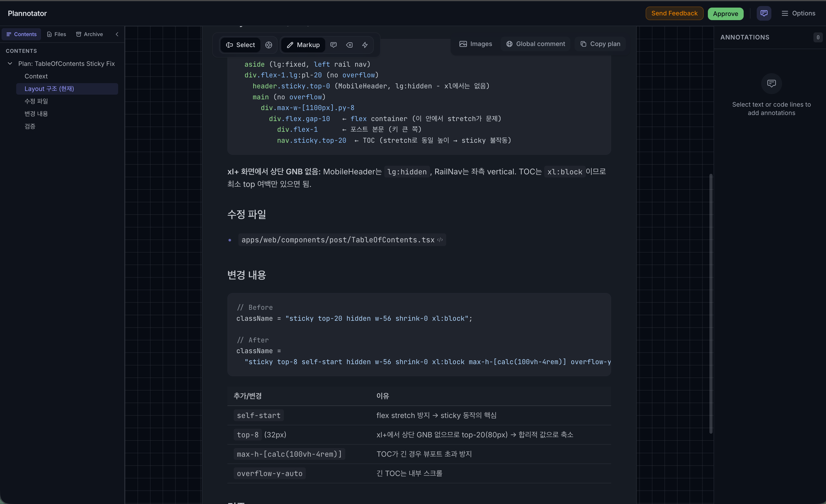Click the 추가/변경 column header

tap(248, 396)
